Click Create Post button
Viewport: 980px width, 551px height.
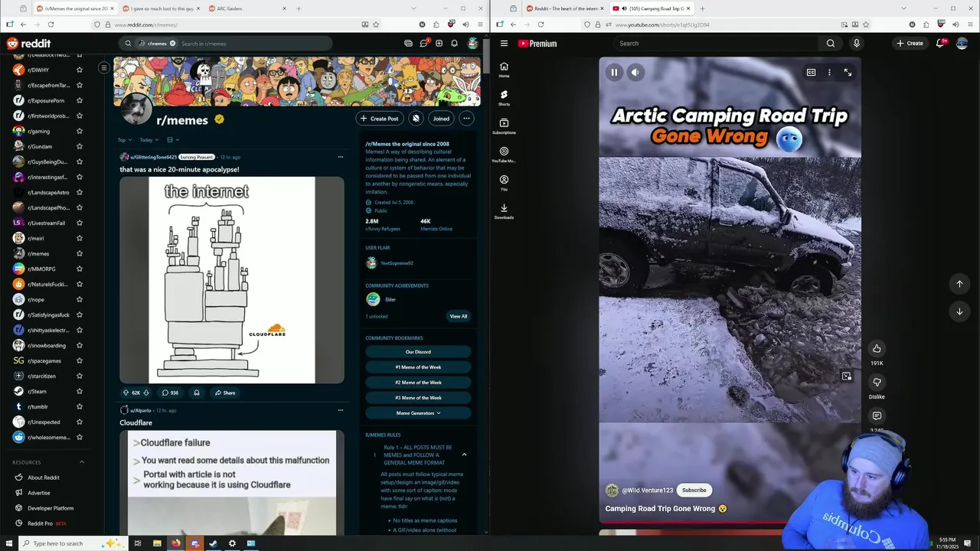(x=380, y=119)
